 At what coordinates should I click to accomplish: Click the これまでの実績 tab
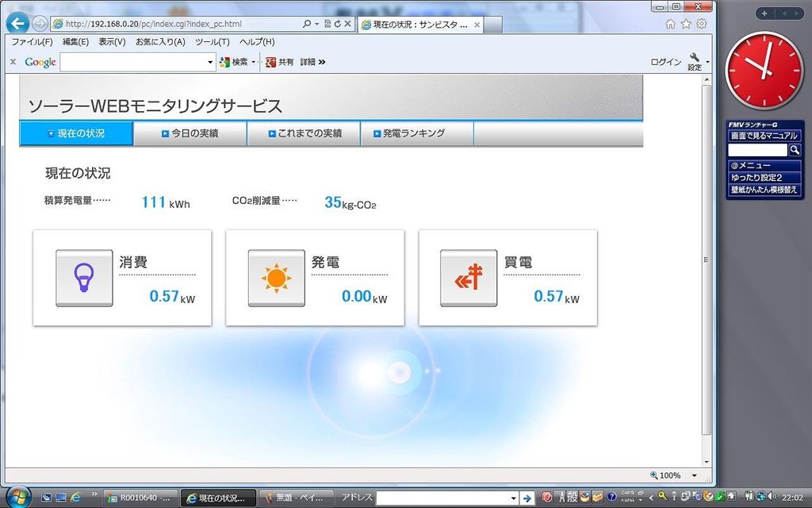click(304, 134)
